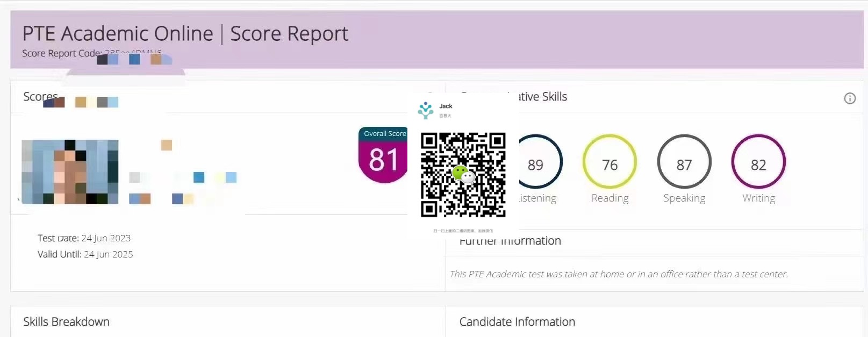Viewport: 868px width, 337px height.
Task: Click the "Speaking" label under the score circle
Action: [x=684, y=198]
